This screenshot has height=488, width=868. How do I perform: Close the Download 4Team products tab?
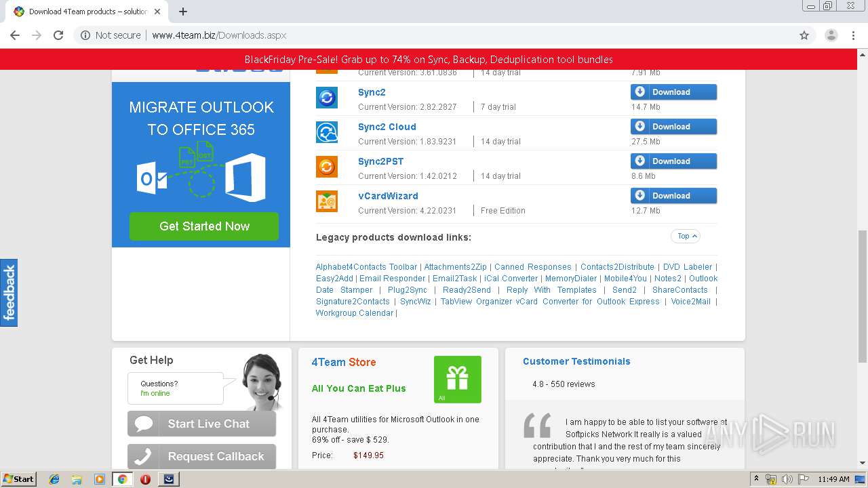(158, 12)
